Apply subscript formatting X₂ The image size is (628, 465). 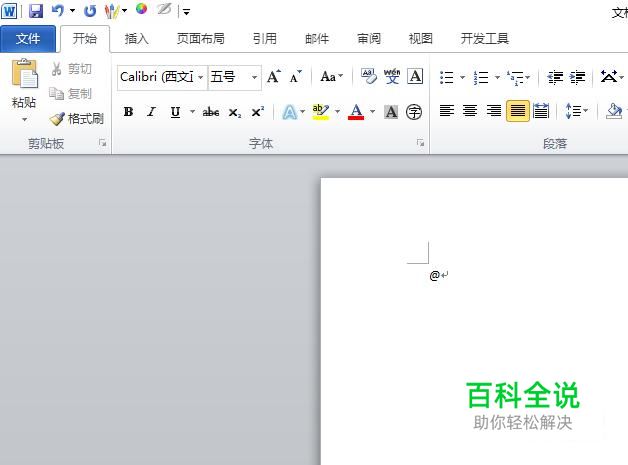pos(235,112)
